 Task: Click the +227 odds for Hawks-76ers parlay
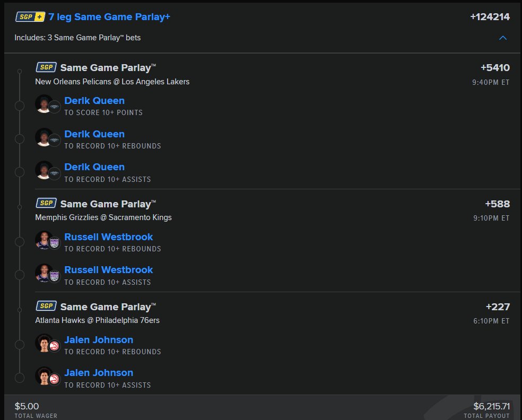[498, 307]
